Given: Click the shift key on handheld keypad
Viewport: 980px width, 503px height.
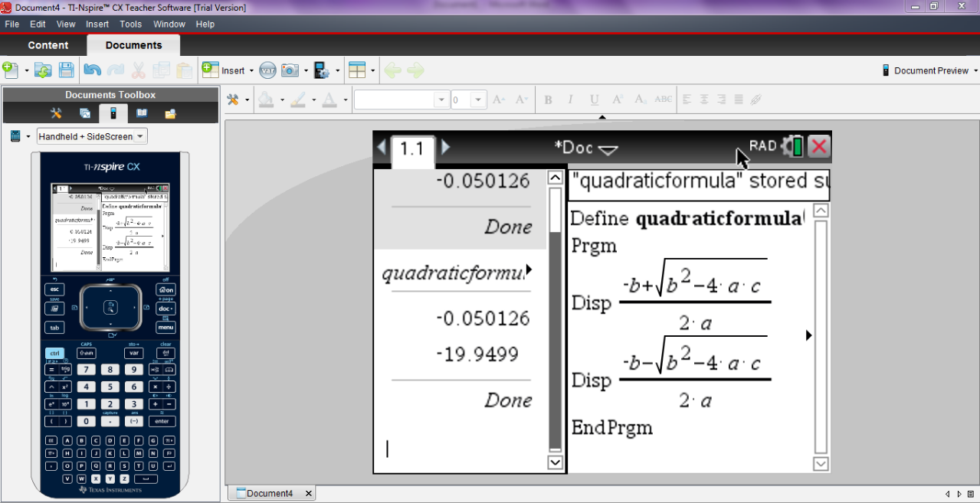Looking at the screenshot, I should [x=86, y=353].
